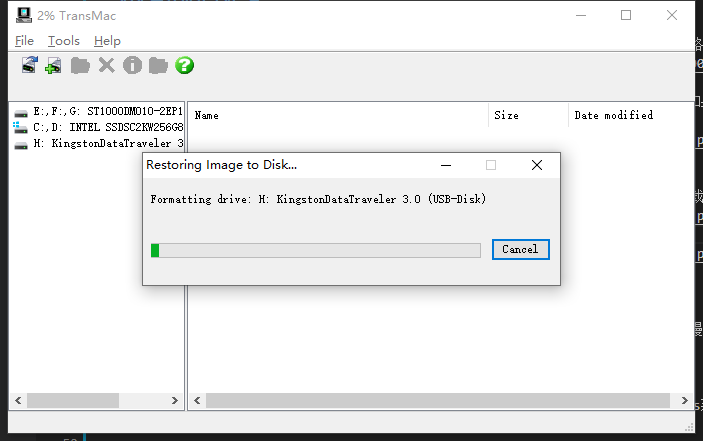Click the first greyed folder toolbar icon
Image resolution: width=703 pixels, height=441 pixels.
(80, 66)
